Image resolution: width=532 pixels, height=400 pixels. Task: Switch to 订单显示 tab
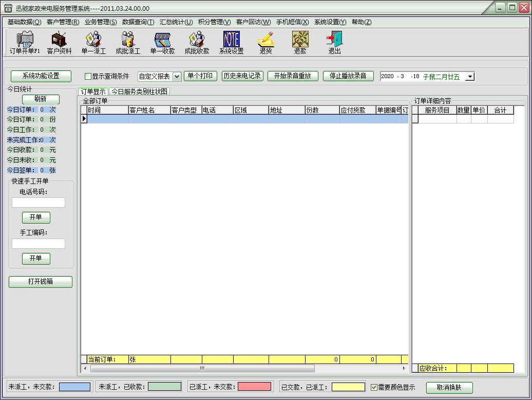(93, 92)
